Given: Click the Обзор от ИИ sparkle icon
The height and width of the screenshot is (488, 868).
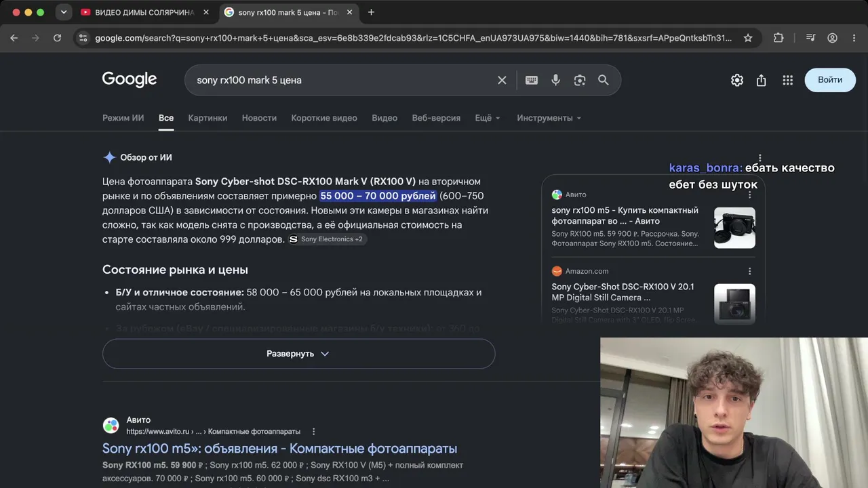Looking at the screenshot, I should pos(109,157).
